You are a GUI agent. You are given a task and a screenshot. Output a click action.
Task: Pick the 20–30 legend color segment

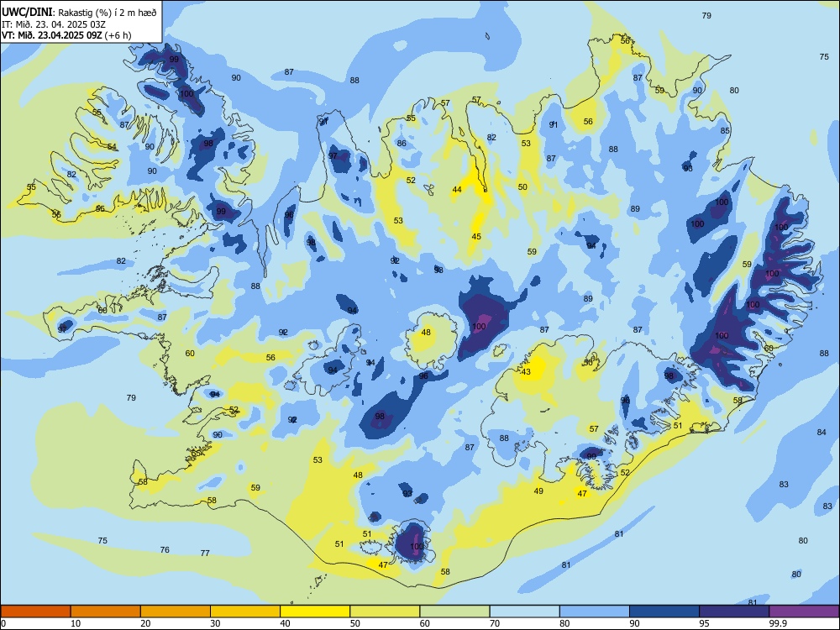(x=176, y=612)
